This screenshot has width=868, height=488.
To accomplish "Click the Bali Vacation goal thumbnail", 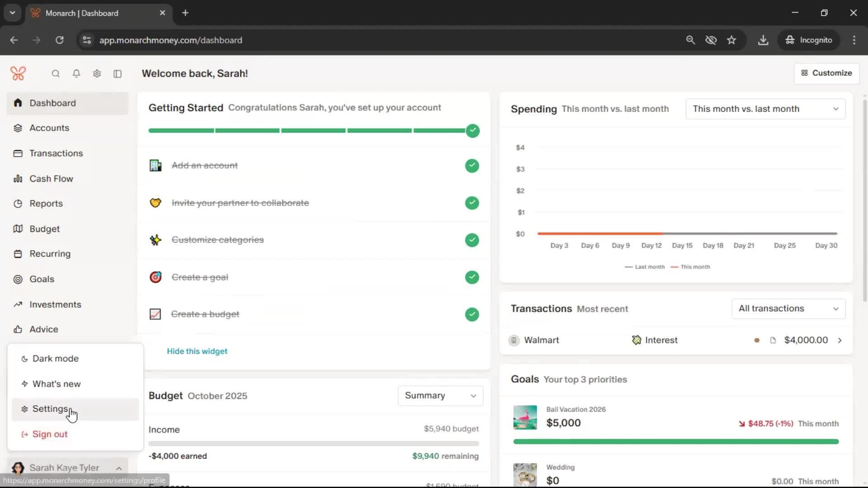I will point(525,417).
